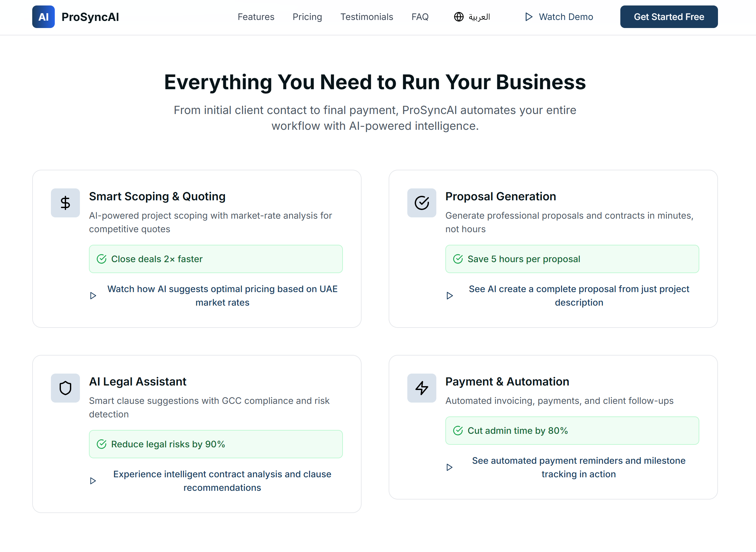Click the lightning bolt icon for Payment & Automation
Viewport: 756px width, 552px height.
(x=421, y=388)
